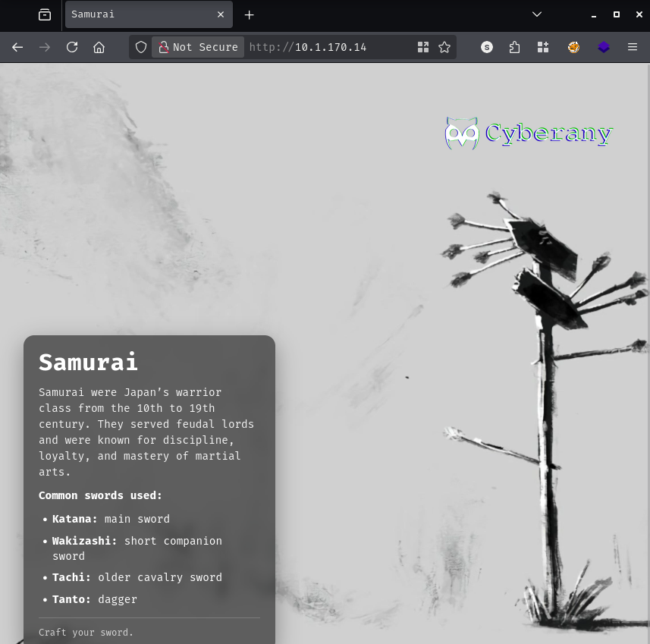The width and height of the screenshot is (650, 644).
Task: Open the orange fox-face extension icon
Action: pos(574,47)
